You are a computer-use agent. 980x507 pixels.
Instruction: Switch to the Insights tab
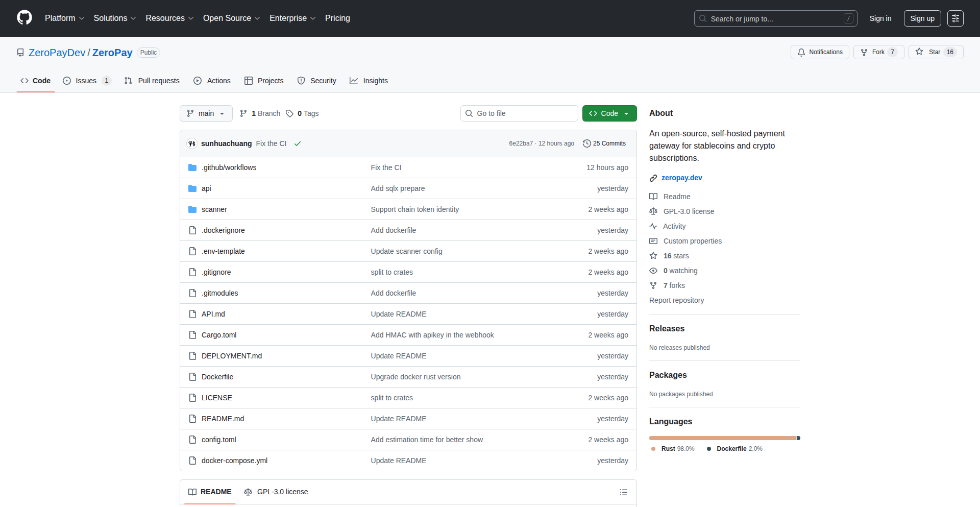[369, 81]
